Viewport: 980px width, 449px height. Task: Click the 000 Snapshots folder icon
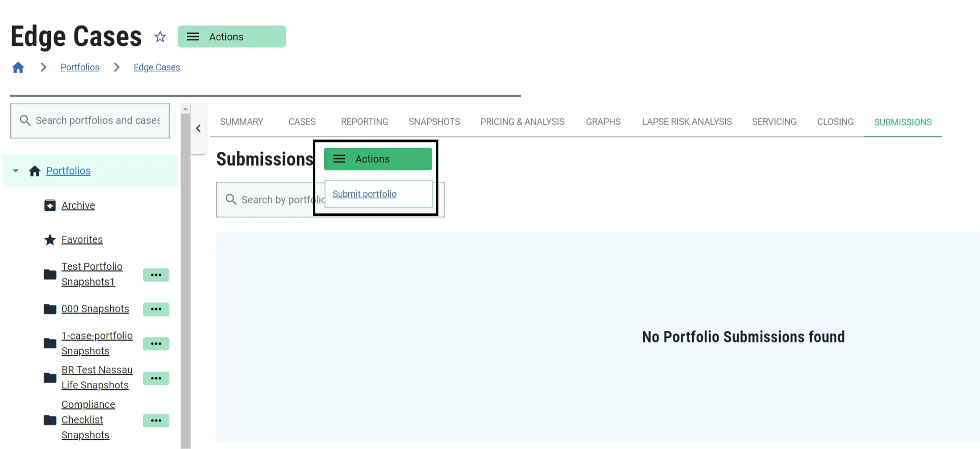50,309
